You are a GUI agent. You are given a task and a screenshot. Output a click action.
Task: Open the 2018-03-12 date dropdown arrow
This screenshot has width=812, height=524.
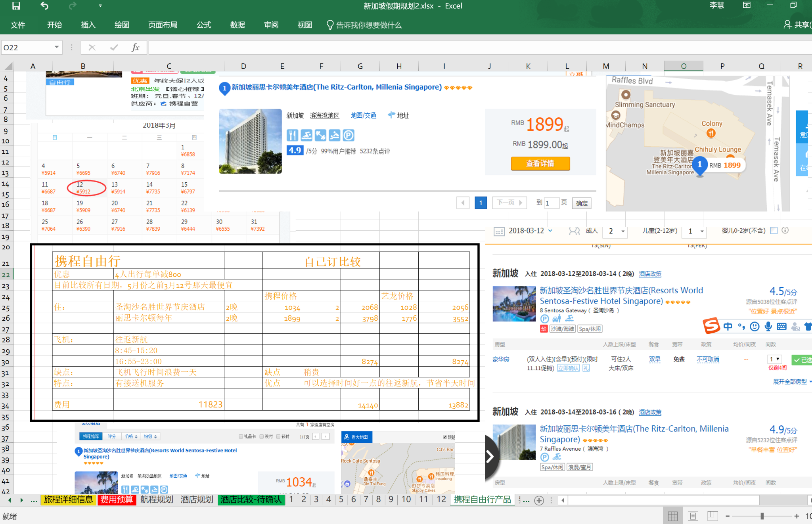(550, 230)
